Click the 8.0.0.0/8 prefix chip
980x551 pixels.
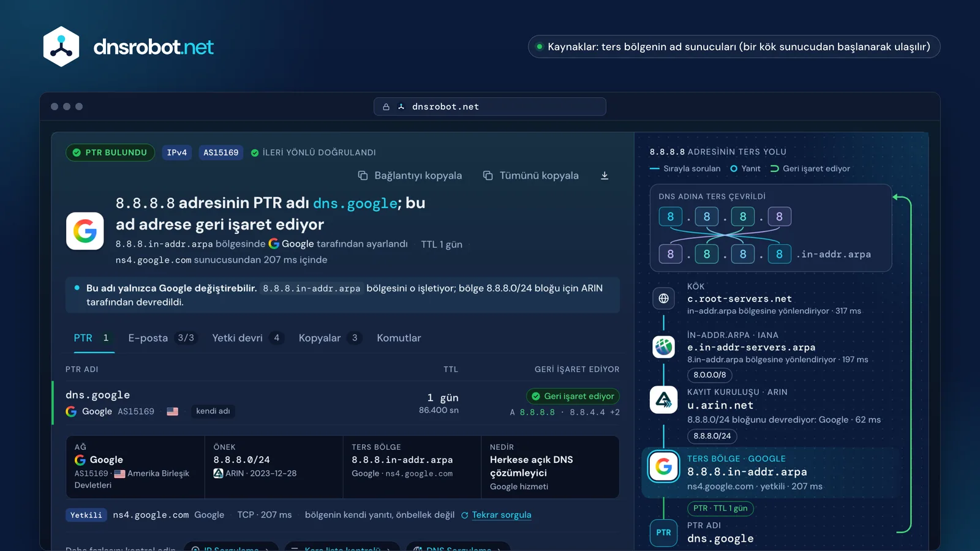click(710, 375)
